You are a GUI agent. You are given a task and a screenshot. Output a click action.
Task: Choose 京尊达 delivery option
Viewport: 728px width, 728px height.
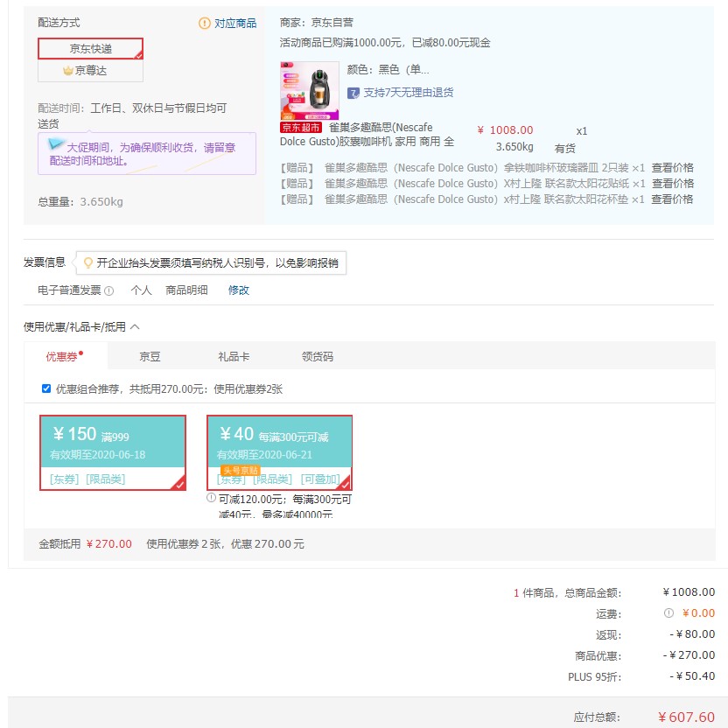tap(90, 71)
